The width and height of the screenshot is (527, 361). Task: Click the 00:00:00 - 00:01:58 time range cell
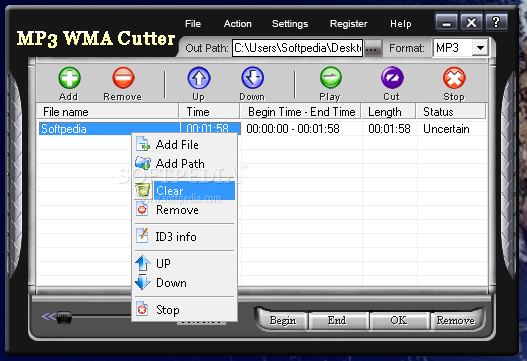(293, 129)
